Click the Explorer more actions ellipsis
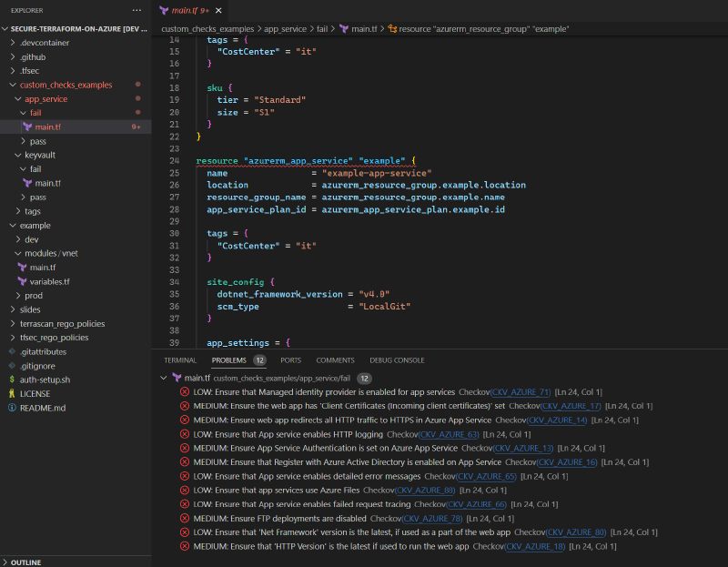728x567 pixels. (x=136, y=10)
